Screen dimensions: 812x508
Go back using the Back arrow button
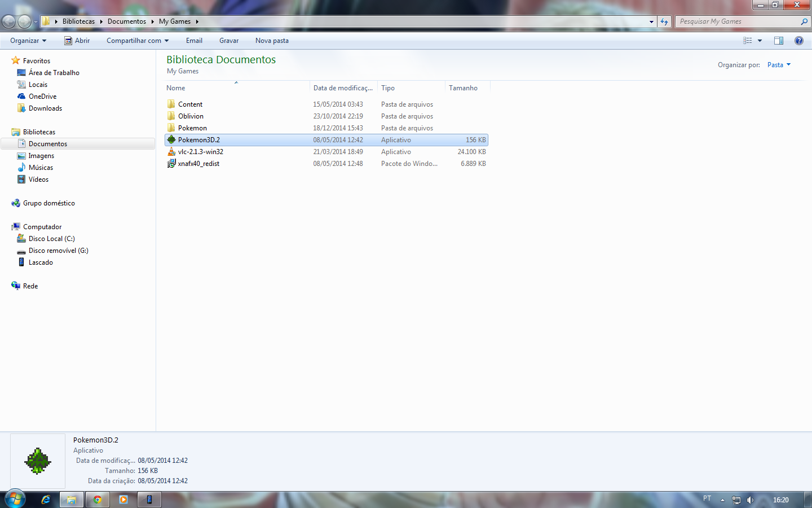(8, 21)
